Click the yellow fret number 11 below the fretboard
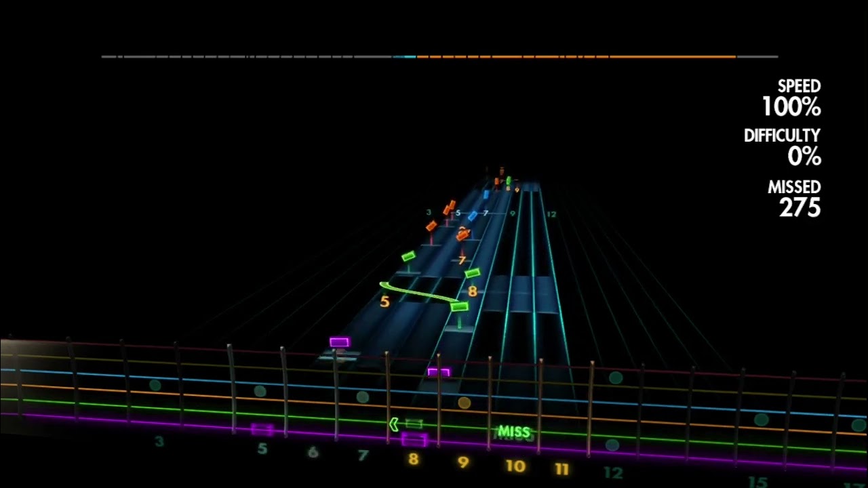Image resolution: width=868 pixels, height=488 pixels. (x=561, y=468)
